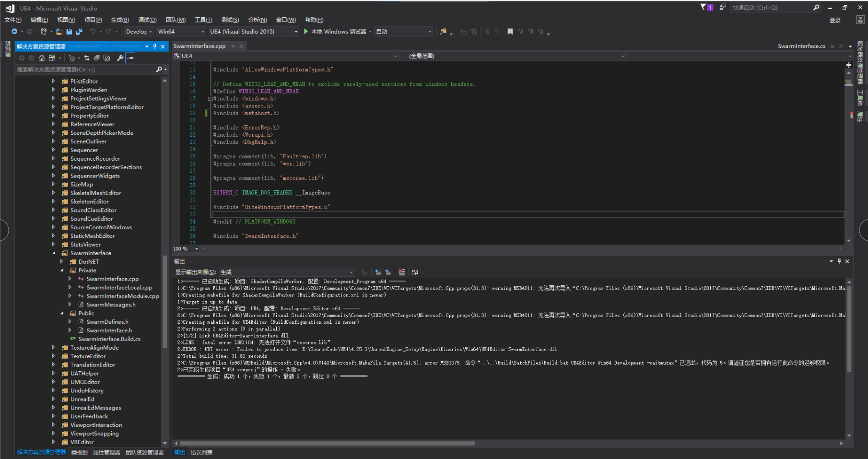This screenshot has height=459, width=868.
Task: Click the redo arrow icon
Action: click(x=108, y=32)
